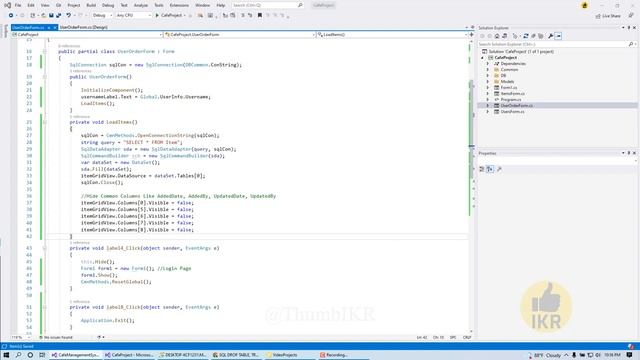
Task: Click the Navigate Backward toolbar icon
Action: coord(11,16)
